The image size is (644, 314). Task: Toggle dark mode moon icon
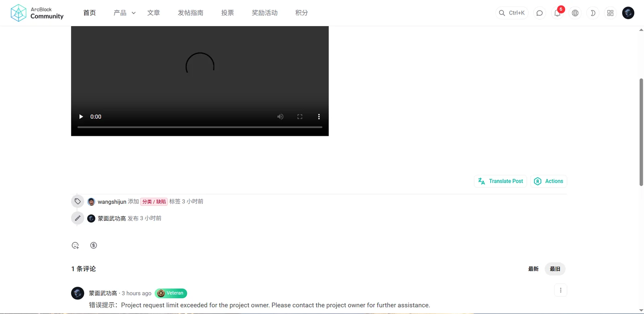point(593,13)
